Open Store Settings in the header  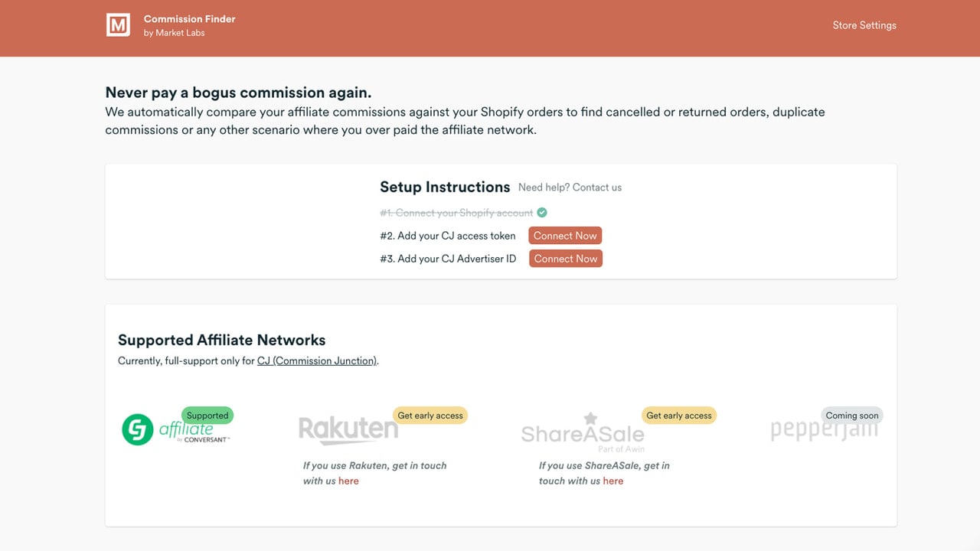tap(864, 25)
